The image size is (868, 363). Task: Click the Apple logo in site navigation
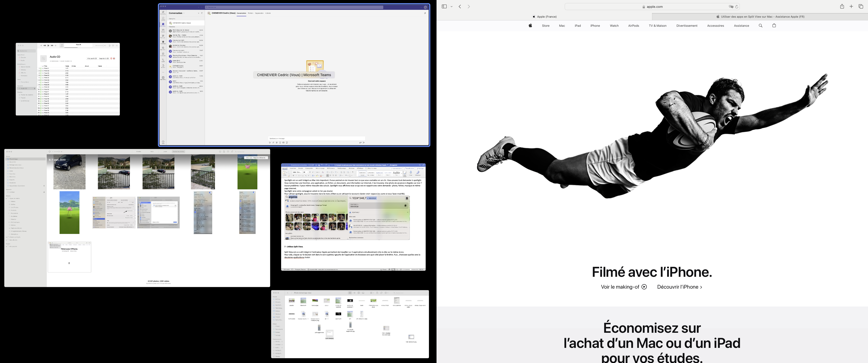pyautogui.click(x=530, y=26)
